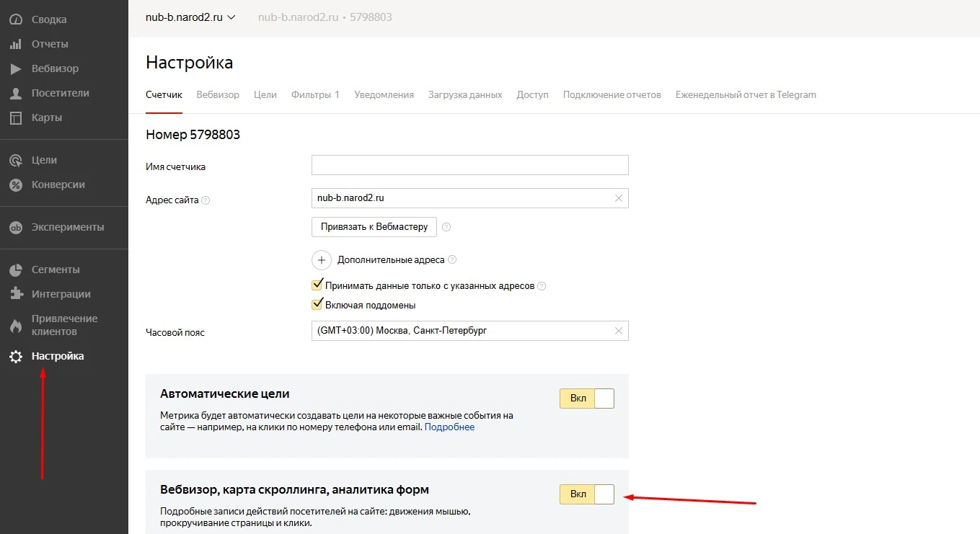Uncheck Включая поддомены checkbox

coord(317,304)
